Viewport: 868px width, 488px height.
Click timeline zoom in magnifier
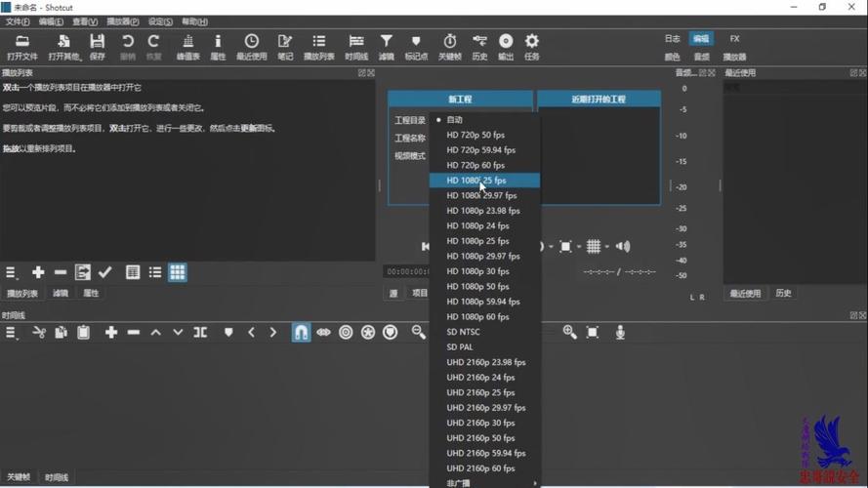[x=569, y=332]
